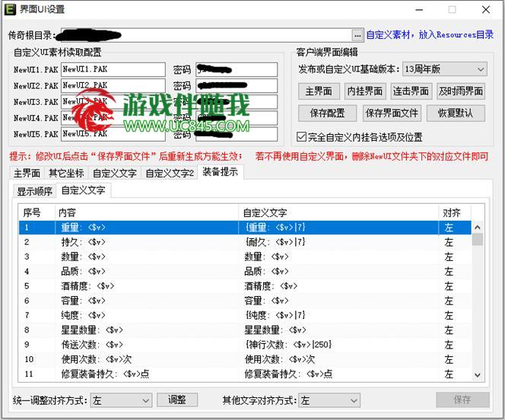Click the list scrollbar down arrow

(478, 375)
